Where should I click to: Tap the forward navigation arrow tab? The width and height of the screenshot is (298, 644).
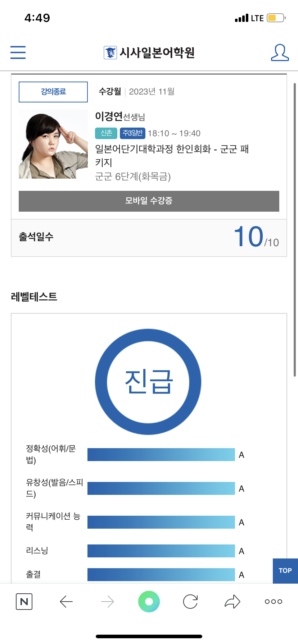108,601
